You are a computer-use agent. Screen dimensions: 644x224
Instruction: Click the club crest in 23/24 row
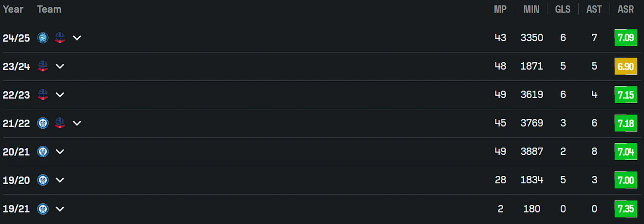(x=43, y=66)
